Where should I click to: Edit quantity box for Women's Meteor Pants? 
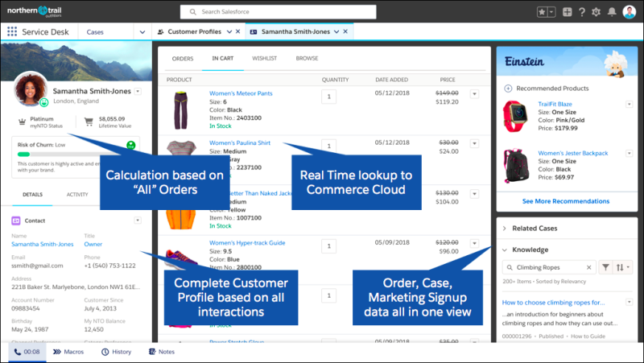328,97
